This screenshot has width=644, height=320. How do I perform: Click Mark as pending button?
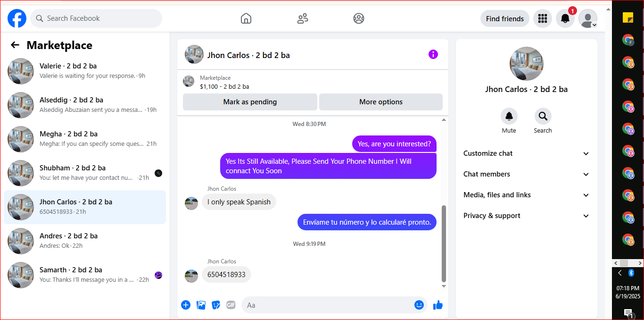250,102
